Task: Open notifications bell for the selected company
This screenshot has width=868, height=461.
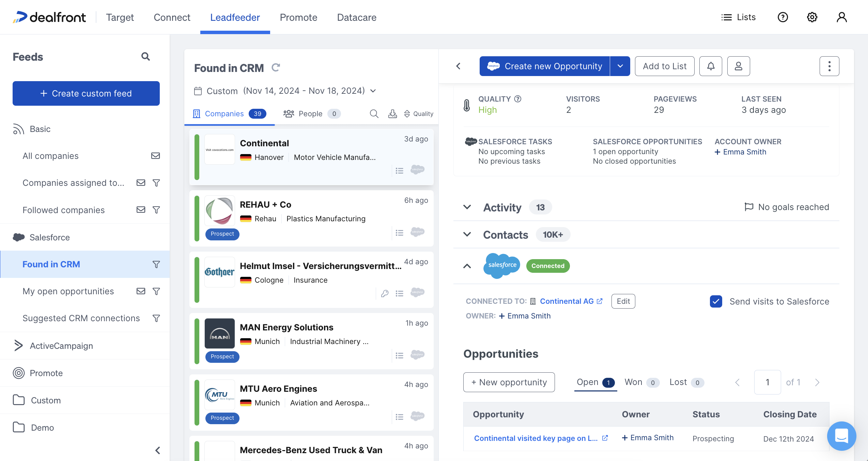Action: point(711,66)
